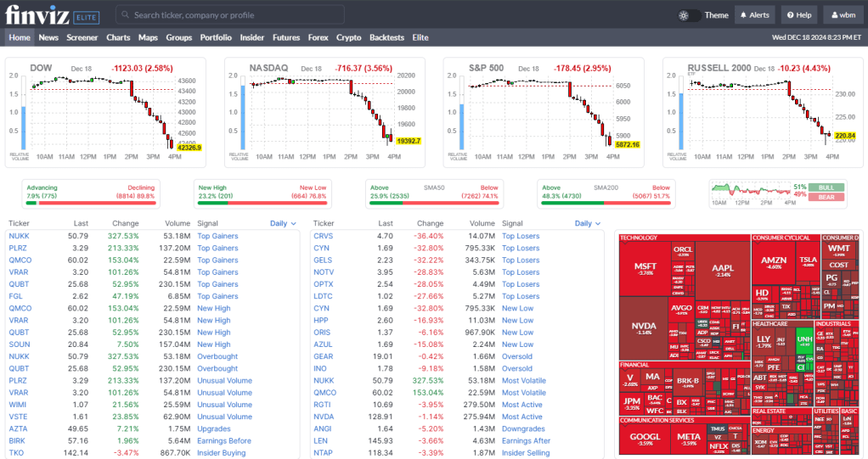Expand the Daily dropdown above losers table
Screen dimensions: 868x459
point(587,224)
